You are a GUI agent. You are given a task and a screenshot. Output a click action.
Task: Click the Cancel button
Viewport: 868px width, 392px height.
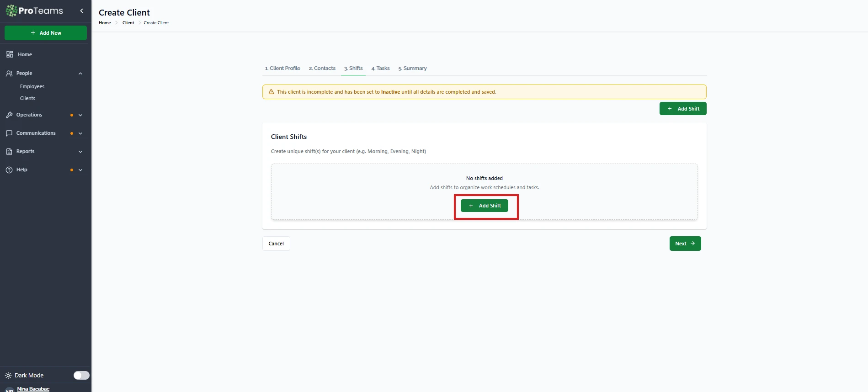(276, 244)
